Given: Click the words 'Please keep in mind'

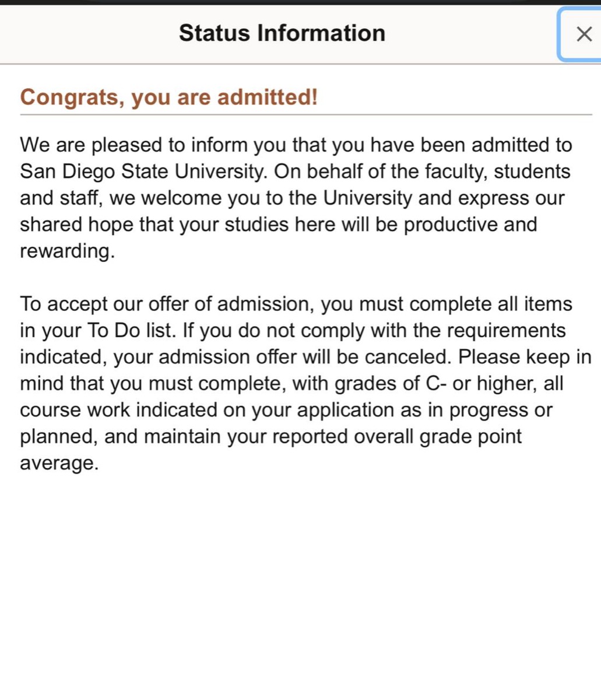Looking at the screenshot, I should pyautogui.click(x=306, y=370).
